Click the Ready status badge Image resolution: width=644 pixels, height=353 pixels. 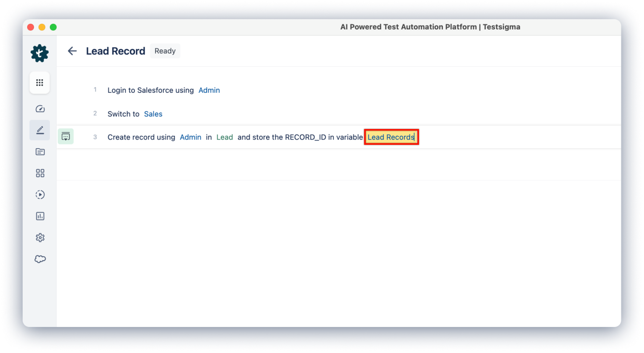click(165, 51)
